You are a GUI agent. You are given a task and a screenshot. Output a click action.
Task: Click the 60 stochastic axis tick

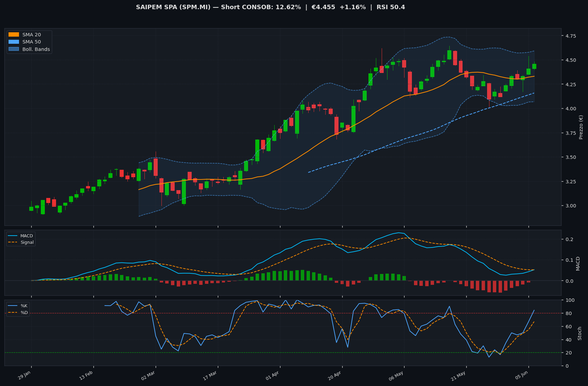(x=568, y=327)
